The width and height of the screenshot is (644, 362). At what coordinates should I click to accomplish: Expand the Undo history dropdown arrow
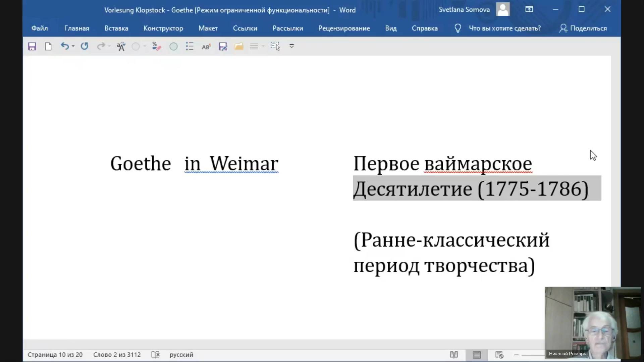coord(73,46)
